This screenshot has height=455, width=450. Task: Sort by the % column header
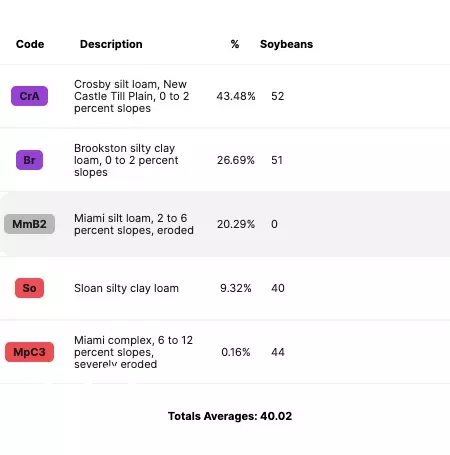235,44
